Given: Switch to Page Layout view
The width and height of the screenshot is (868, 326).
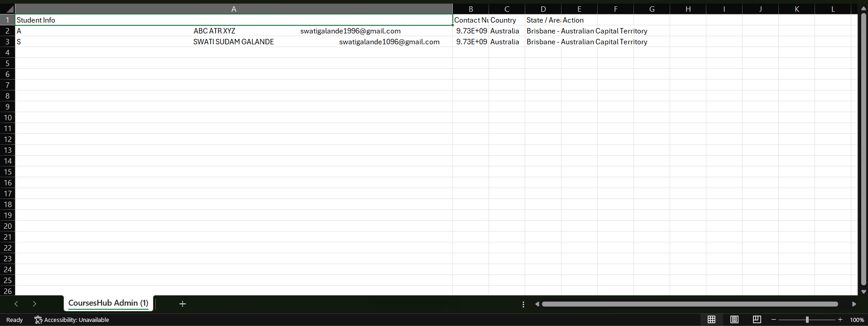Looking at the screenshot, I should 734,320.
